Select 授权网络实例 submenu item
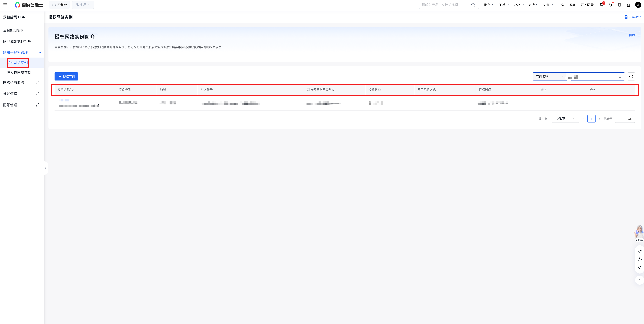Image resolution: width=644 pixels, height=324 pixels. (18, 63)
